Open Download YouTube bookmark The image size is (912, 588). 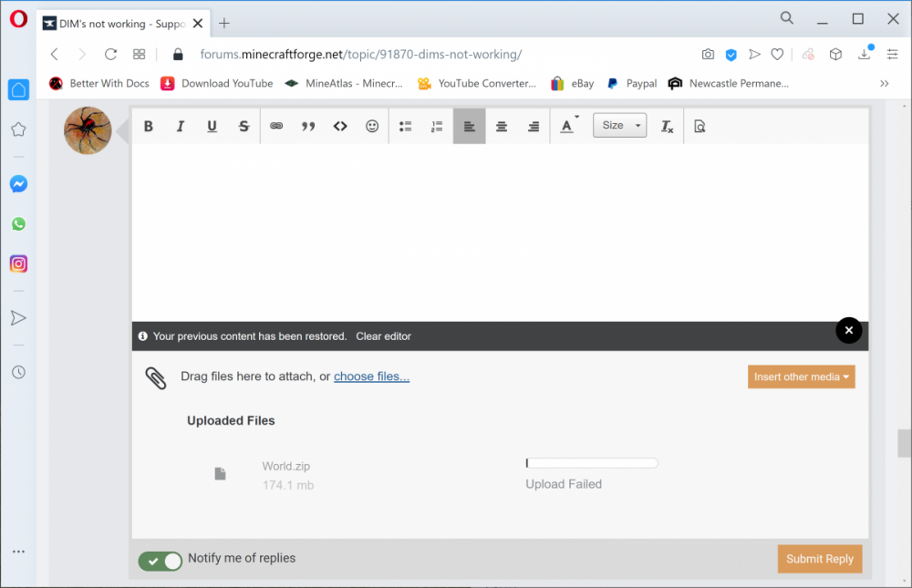coord(216,83)
